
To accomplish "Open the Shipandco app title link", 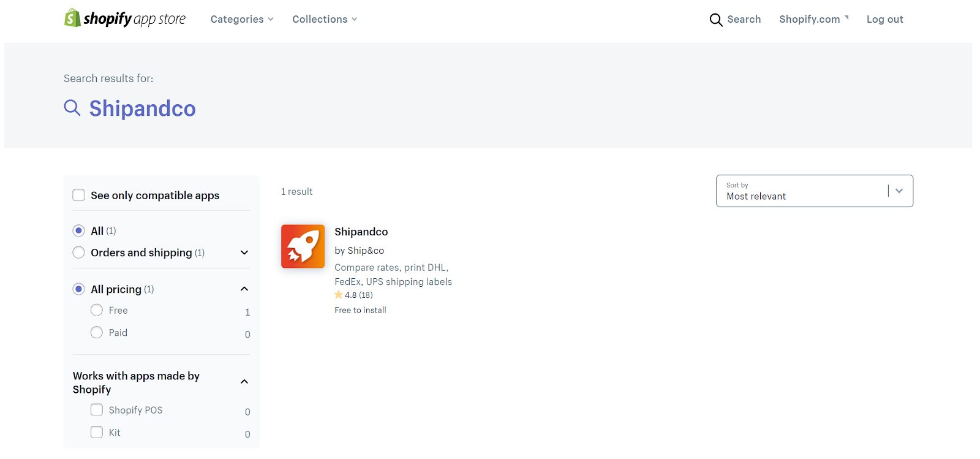I will (361, 232).
